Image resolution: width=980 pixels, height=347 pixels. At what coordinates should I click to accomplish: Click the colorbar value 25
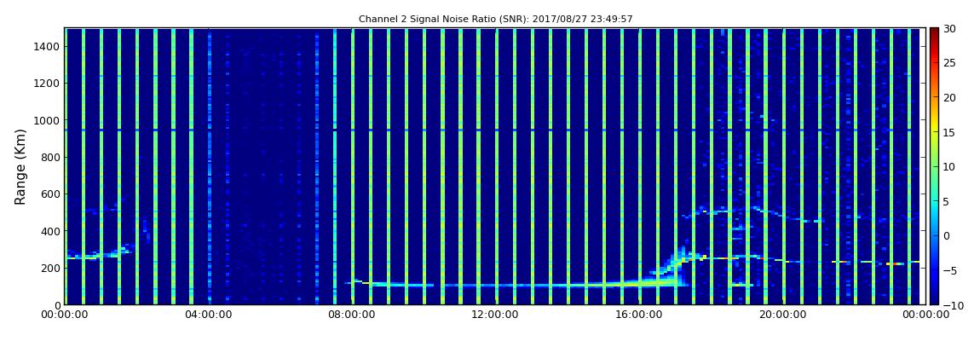[x=949, y=62]
